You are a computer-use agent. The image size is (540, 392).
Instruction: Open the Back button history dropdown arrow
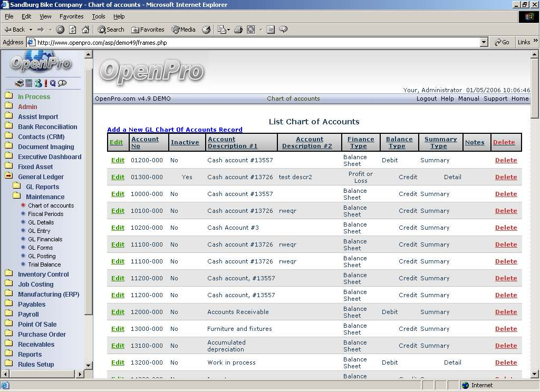pyautogui.click(x=31, y=30)
